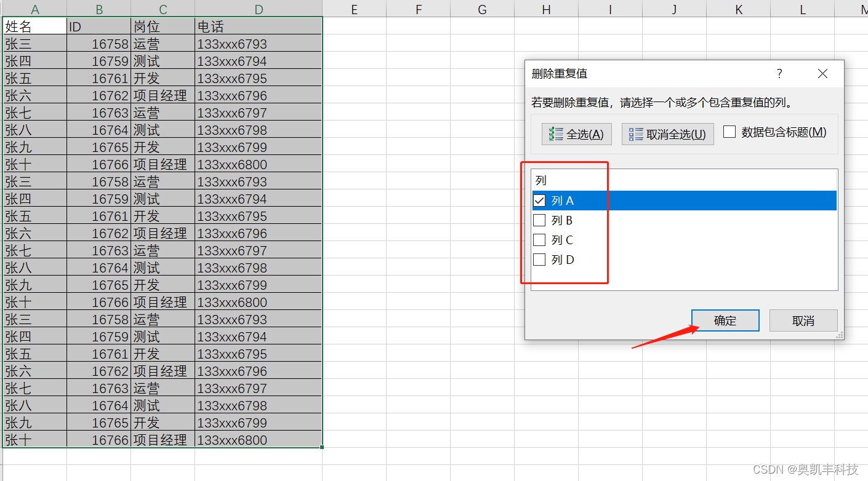868x481 pixels.
Task: Enable the 数据包含标题 checkbox
Action: tap(729, 131)
